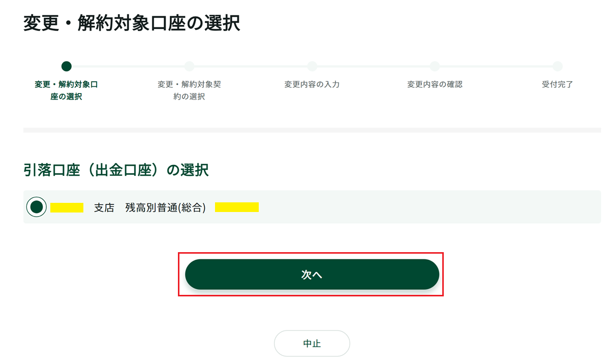Click the third step circle above 変更内容の入力
The width and height of the screenshot is (610, 364).
pyautogui.click(x=312, y=66)
